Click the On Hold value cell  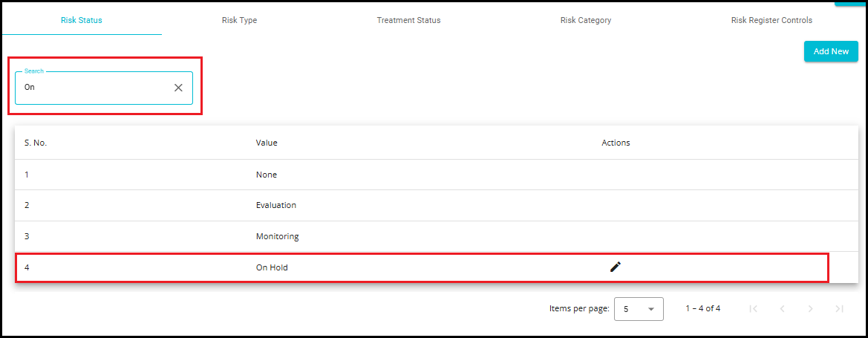click(272, 267)
